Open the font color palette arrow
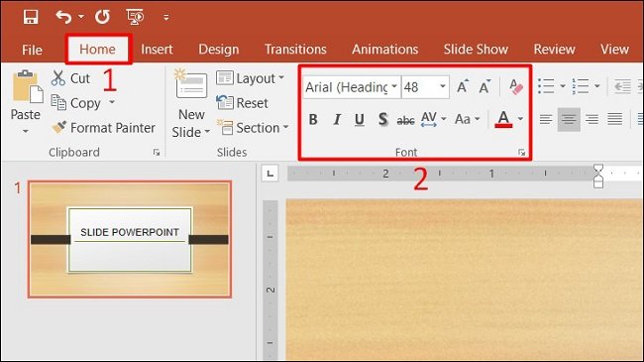The image size is (644, 362). (520, 119)
